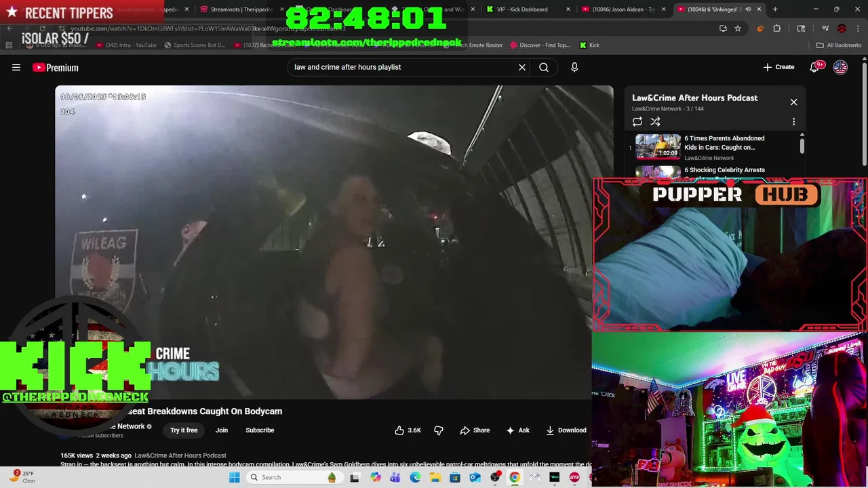Open the YouTube guide hamburger menu
Screen dimensions: 868x488
16,67
